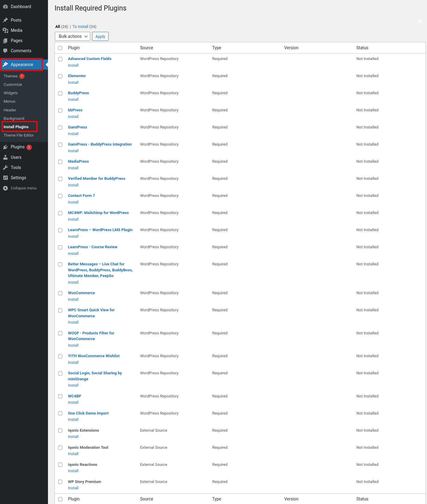Open the Customize submenu item
Image resolution: width=427 pixels, height=504 pixels.
pyautogui.click(x=13, y=85)
